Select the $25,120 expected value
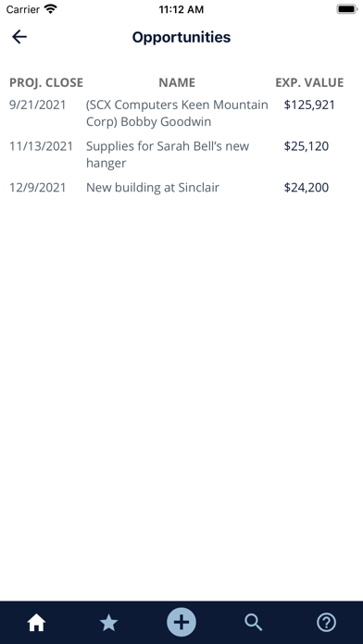363x644 pixels. (x=307, y=146)
